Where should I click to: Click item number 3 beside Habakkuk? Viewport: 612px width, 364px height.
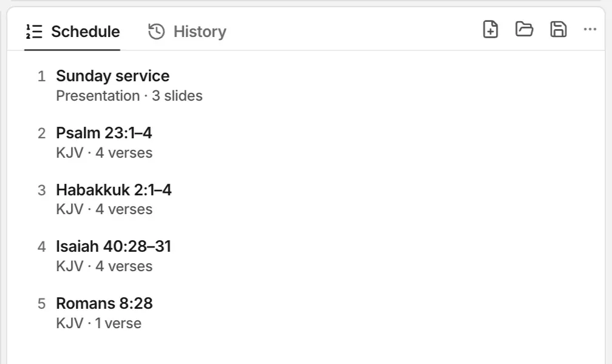[x=41, y=190]
